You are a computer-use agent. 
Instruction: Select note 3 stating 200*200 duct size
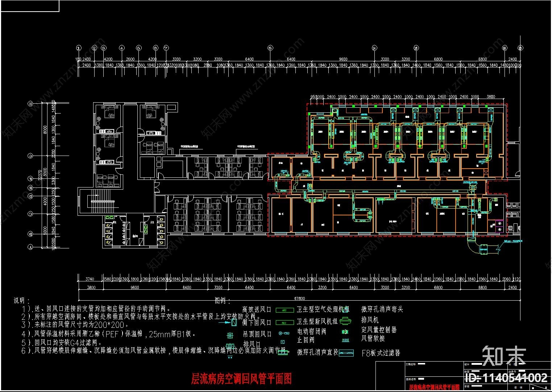tap(75, 325)
